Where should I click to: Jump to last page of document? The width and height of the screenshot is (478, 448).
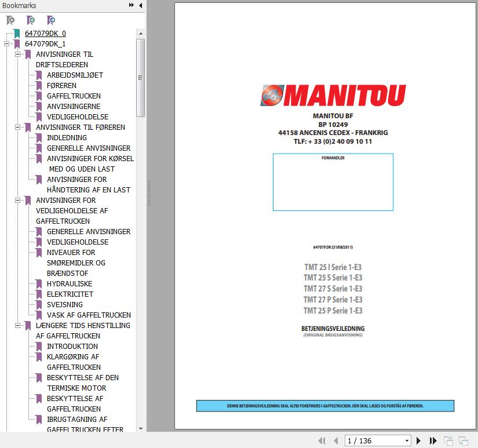pos(433,440)
